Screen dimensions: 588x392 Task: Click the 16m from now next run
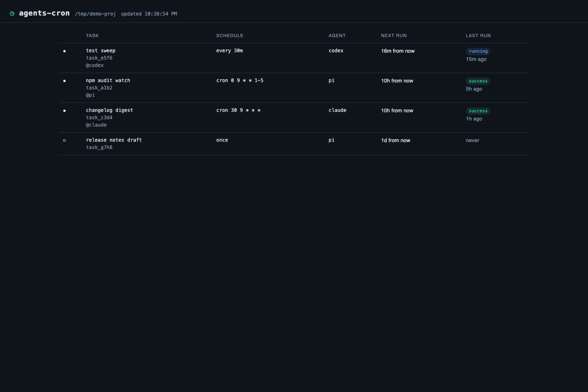tap(398, 51)
